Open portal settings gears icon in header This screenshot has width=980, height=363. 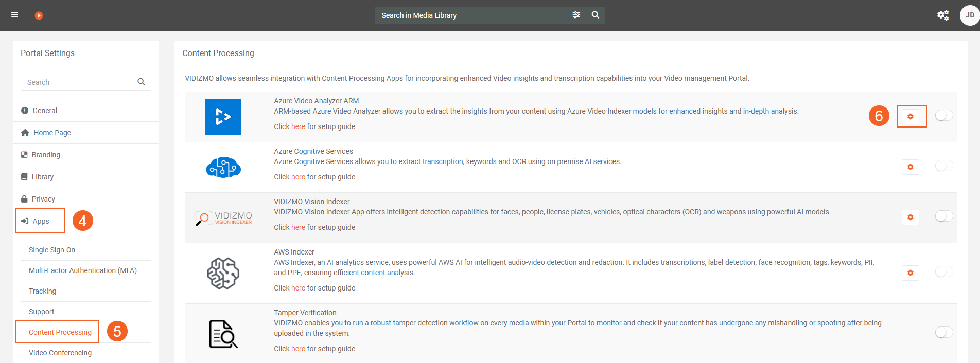click(x=942, y=15)
